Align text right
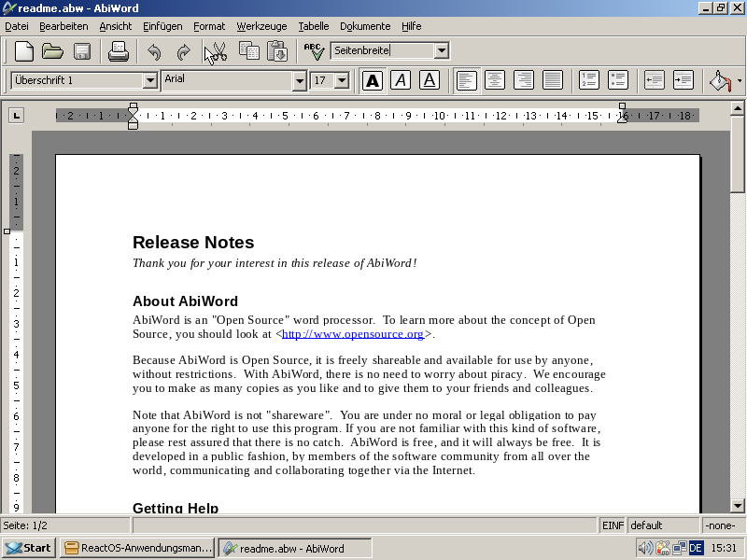Screen dimensions: 747x560 [524, 80]
